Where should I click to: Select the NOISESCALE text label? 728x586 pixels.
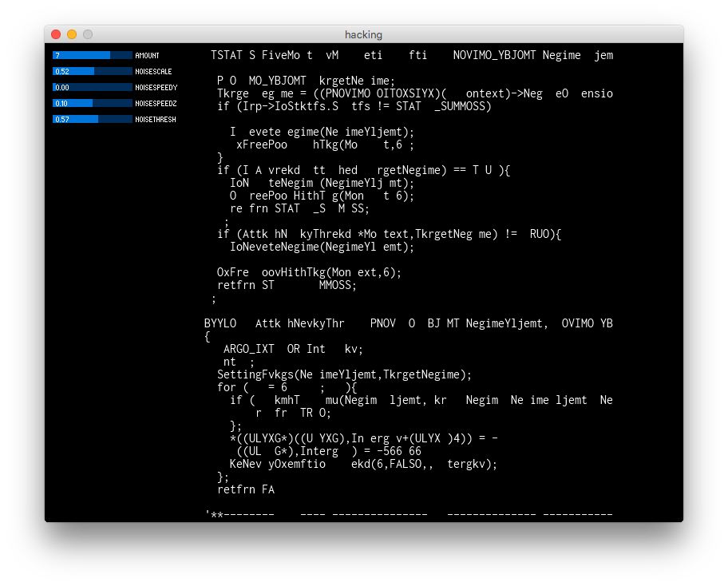(153, 72)
